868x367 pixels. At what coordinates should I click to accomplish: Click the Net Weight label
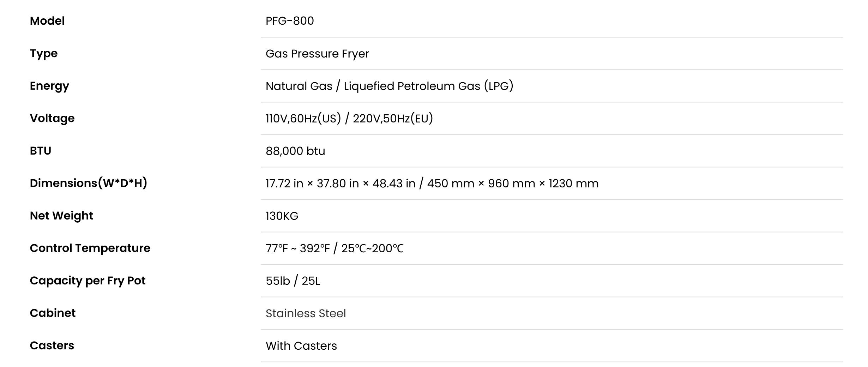pyautogui.click(x=61, y=216)
